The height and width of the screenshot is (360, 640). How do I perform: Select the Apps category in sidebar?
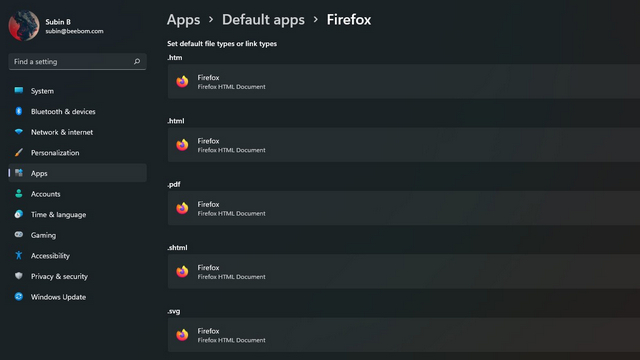coord(78,173)
